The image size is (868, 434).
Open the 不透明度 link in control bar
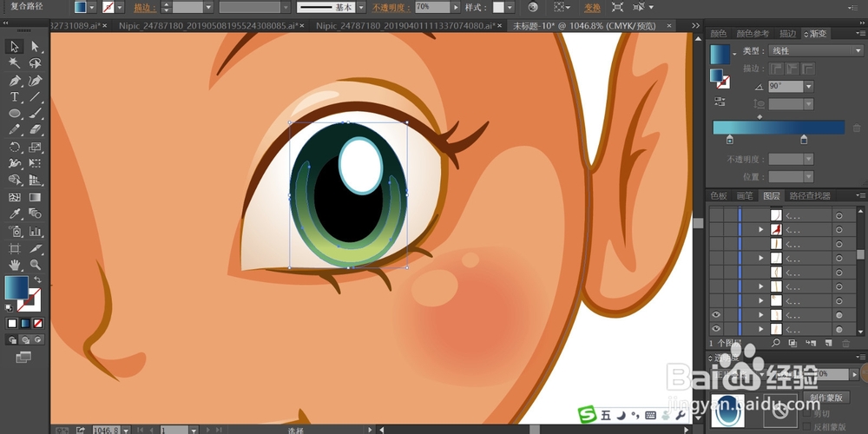(x=391, y=8)
